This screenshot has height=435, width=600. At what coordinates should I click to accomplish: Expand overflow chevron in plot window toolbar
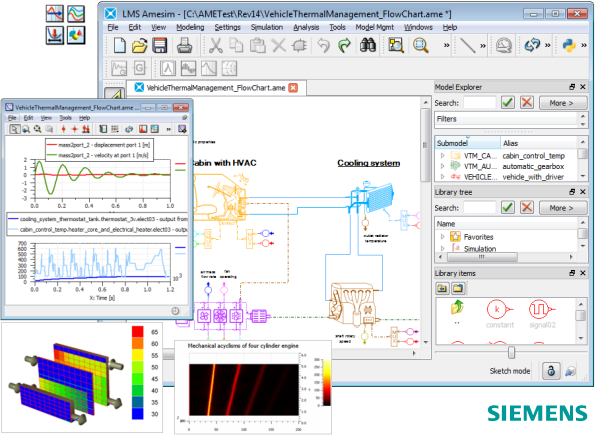tap(168, 129)
